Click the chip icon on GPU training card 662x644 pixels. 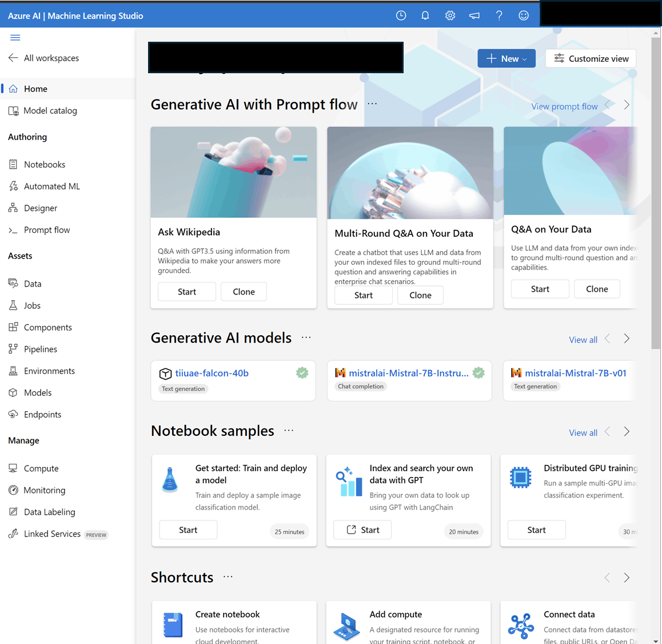(x=520, y=478)
